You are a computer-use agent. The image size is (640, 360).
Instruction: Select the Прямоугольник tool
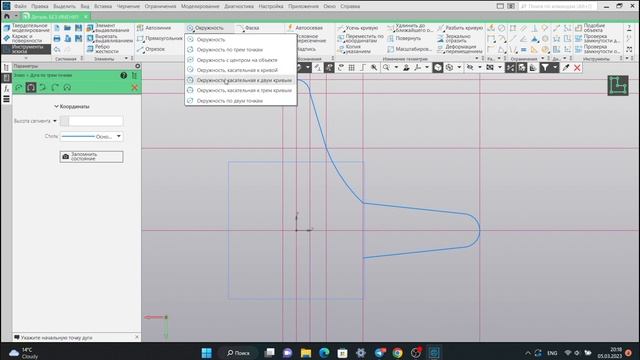click(160, 38)
